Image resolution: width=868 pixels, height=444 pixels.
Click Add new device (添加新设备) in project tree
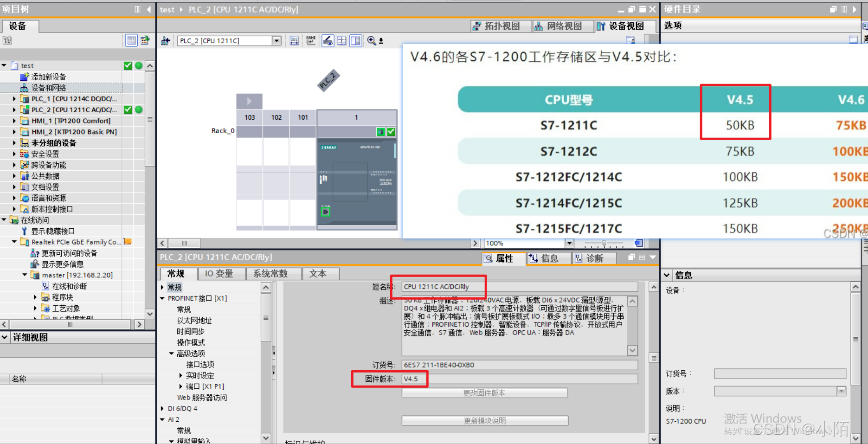(x=48, y=77)
